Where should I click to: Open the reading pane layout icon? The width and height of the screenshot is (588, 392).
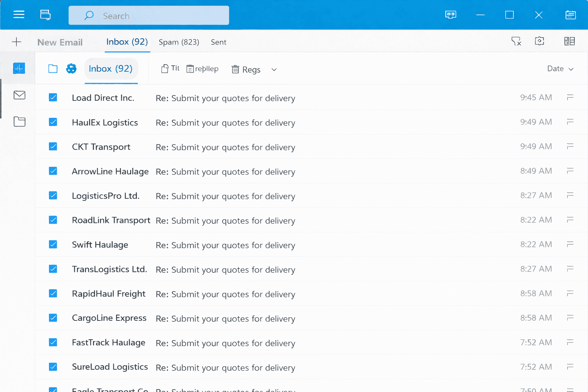click(569, 41)
